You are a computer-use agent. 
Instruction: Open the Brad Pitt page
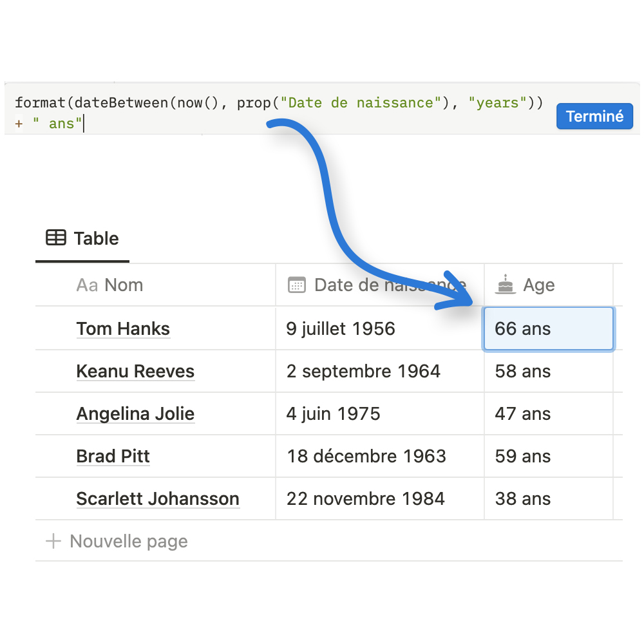[x=113, y=457]
